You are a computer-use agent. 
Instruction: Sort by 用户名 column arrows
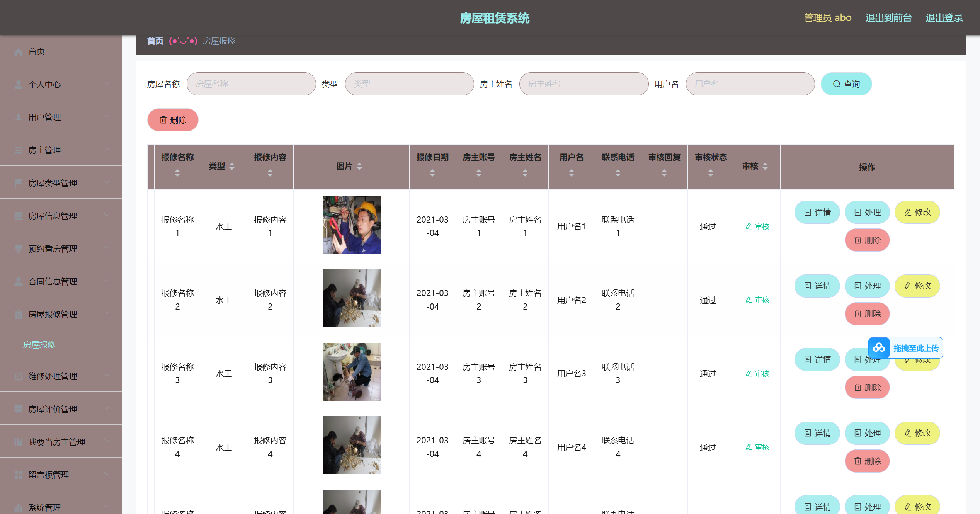pyautogui.click(x=572, y=173)
